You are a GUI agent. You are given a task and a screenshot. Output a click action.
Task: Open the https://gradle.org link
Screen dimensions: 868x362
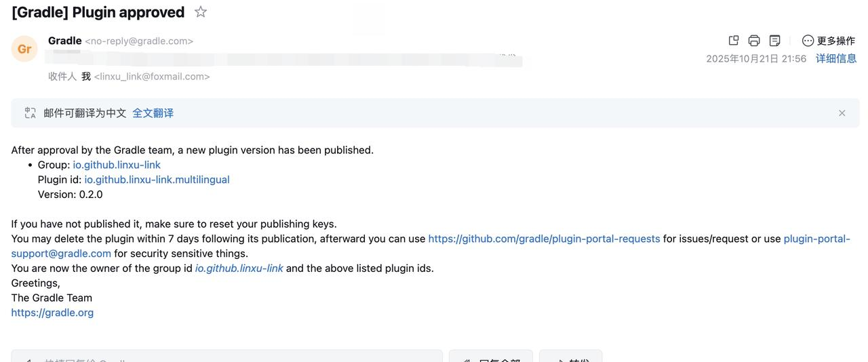pyautogui.click(x=52, y=313)
